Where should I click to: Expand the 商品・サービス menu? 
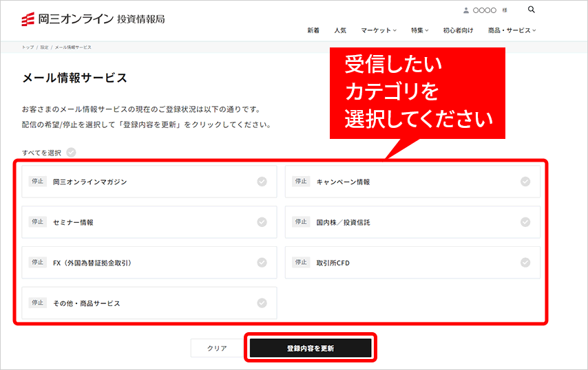click(x=512, y=30)
